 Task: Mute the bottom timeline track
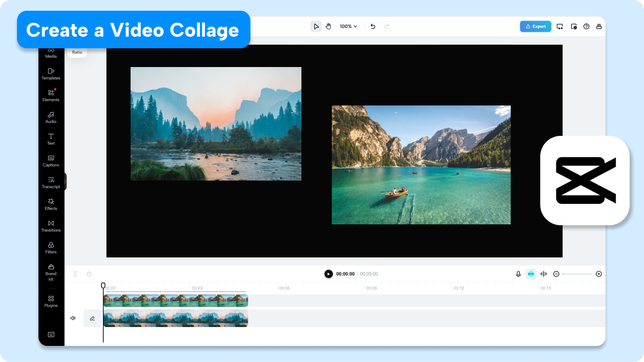(x=72, y=318)
